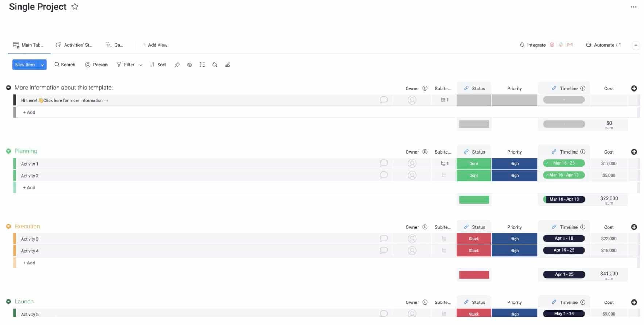Open conversation bubble for Activity 1
The image size is (644, 325).
click(384, 163)
